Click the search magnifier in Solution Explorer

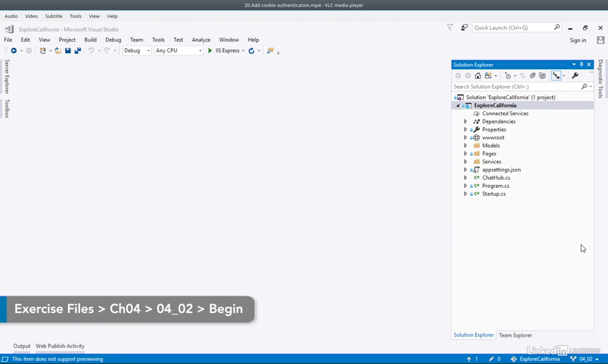click(584, 86)
